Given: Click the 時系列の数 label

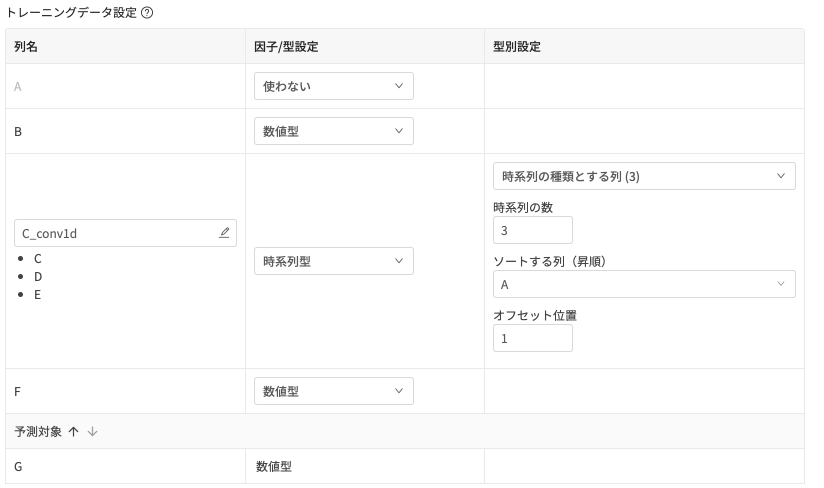Looking at the screenshot, I should [x=523, y=207].
